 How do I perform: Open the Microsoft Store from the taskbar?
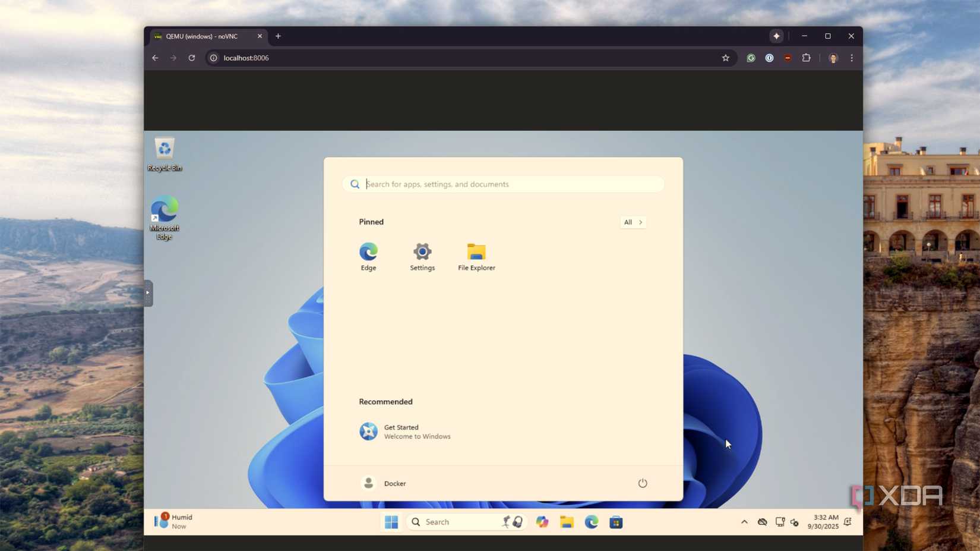[616, 521]
